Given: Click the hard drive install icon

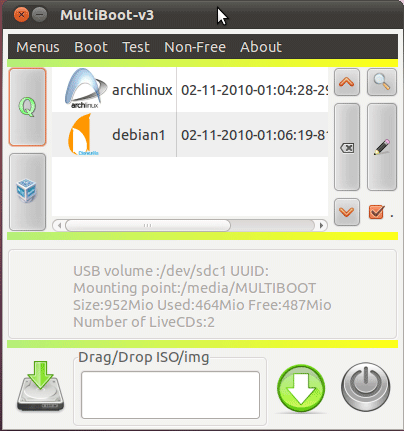Looking at the screenshot, I should pyautogui.click(x=41, y=386).
